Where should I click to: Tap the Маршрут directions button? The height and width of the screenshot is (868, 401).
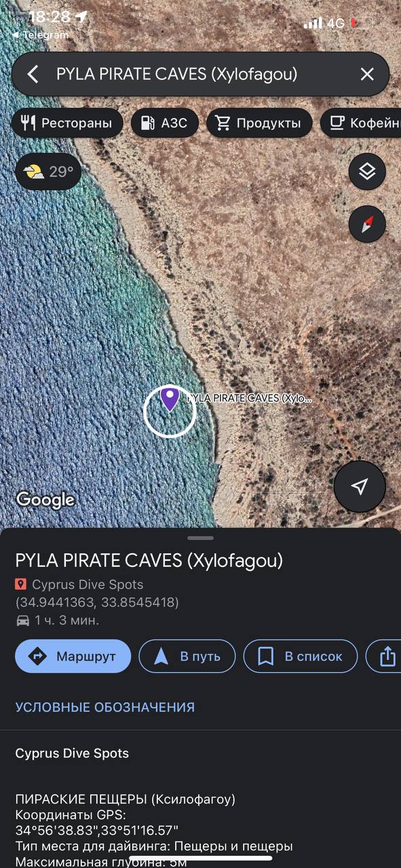(x=73, y=656)
